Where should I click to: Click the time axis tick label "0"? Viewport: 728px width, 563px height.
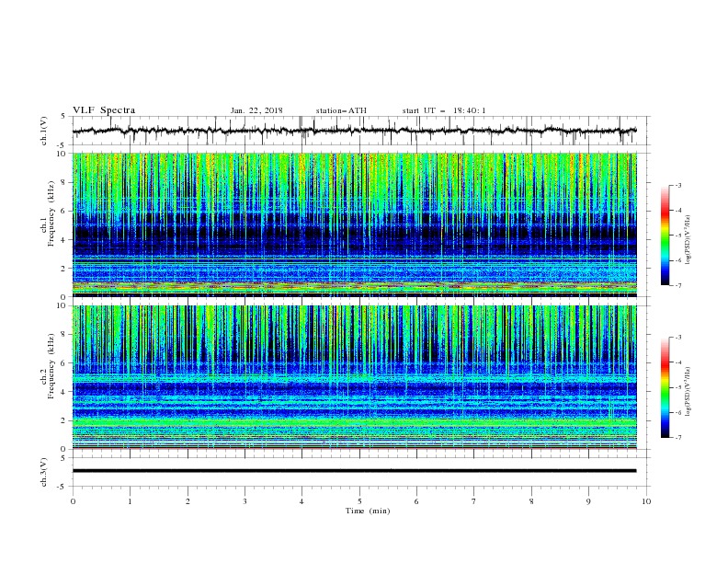73,501
